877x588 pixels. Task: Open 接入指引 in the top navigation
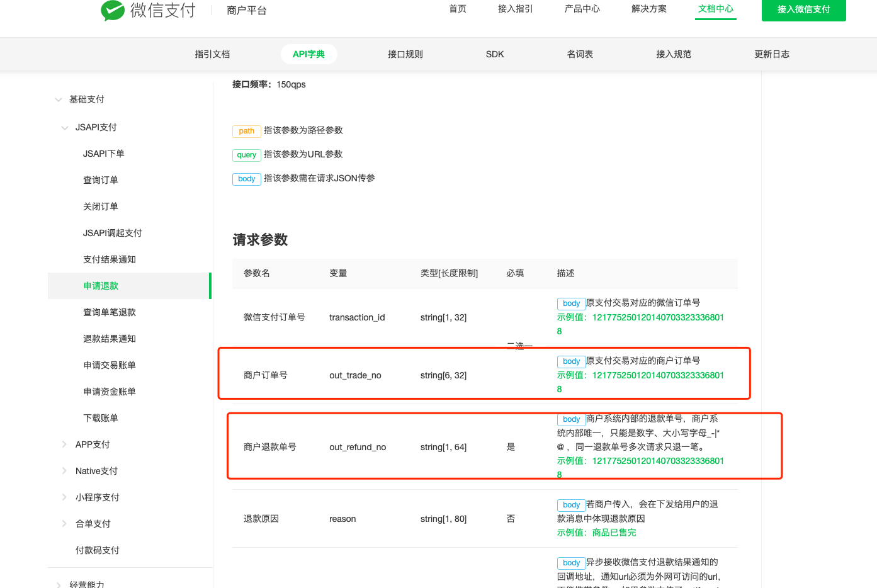tap(515, 9)
